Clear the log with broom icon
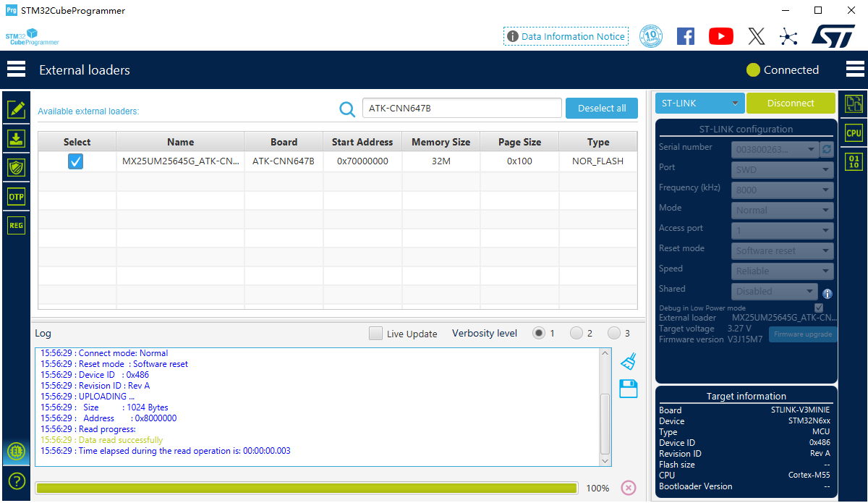 [629, 361]
